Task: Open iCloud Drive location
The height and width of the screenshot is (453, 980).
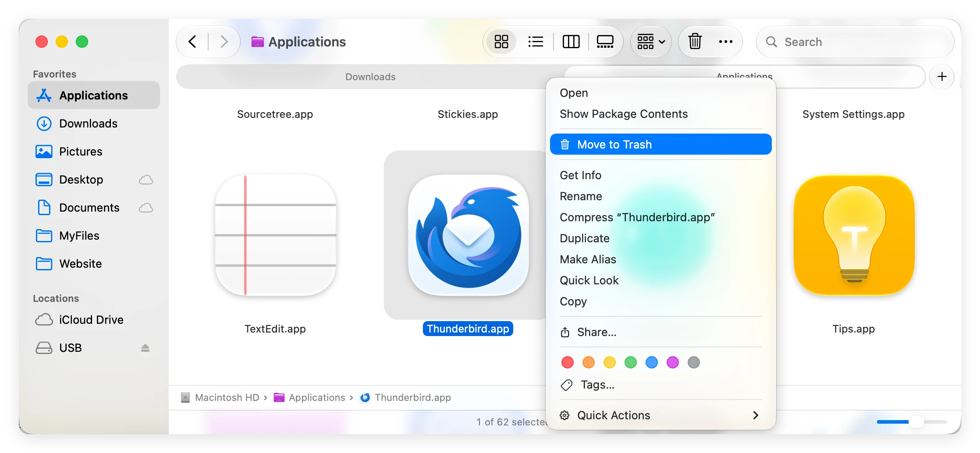Action: tap(94, 320)
